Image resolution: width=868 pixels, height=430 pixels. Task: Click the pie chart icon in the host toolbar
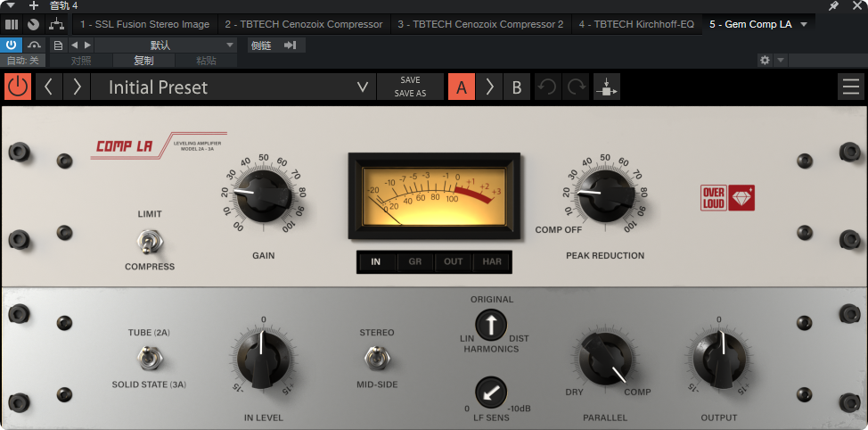(34, 24)
